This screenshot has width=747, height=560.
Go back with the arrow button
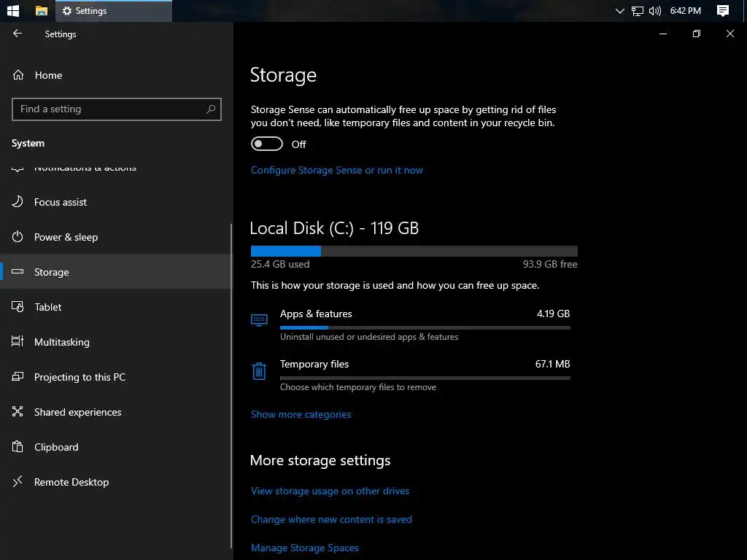[18, 34]
